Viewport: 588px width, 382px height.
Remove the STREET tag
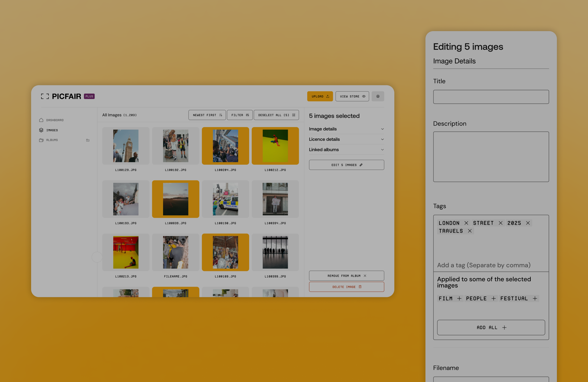tap(500, 223)
